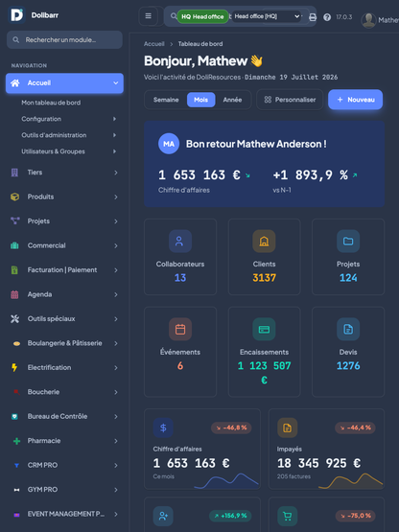Click the 3137 clients count
The image size is (399, 532).
[264, 278]
